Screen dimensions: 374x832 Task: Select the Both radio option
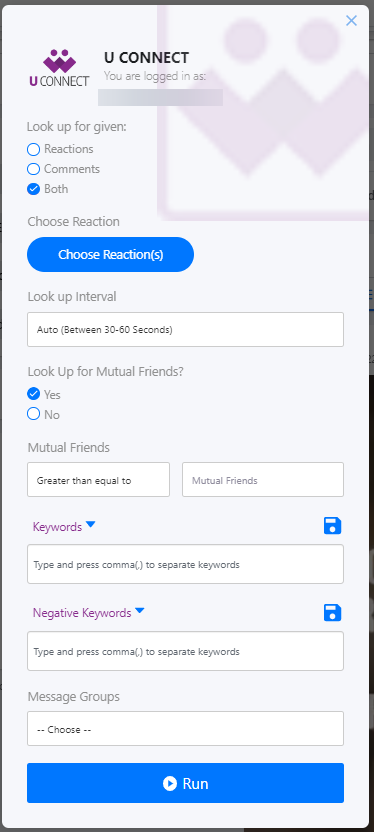pyautogui.click(x=33, y=189)
